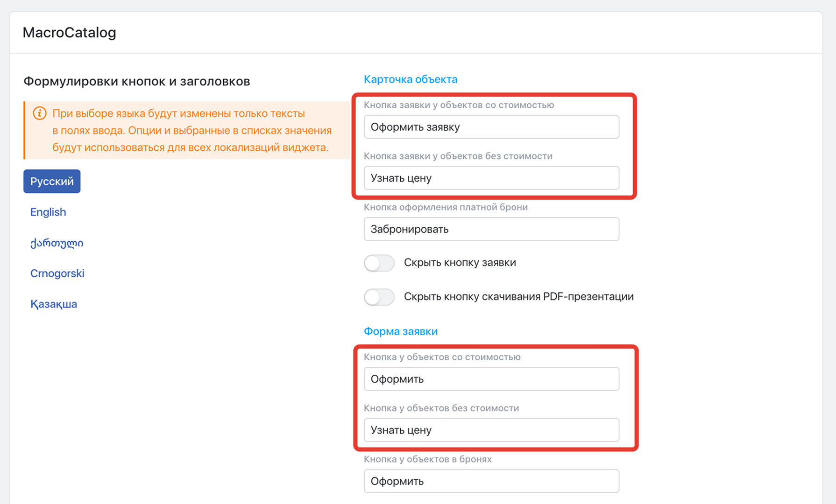Click the field for objects in reservations
This screenshot has height=504, width=836.
pyautogui.click(x=491, y=481)
